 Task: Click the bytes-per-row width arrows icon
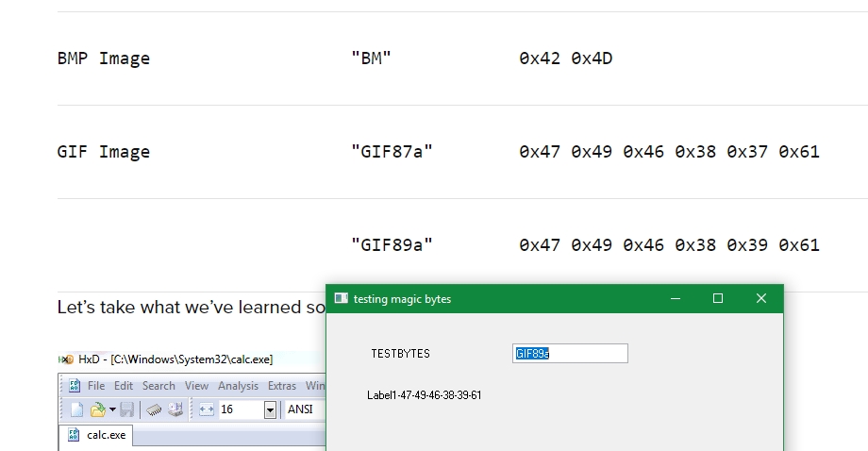click(207, 409)
